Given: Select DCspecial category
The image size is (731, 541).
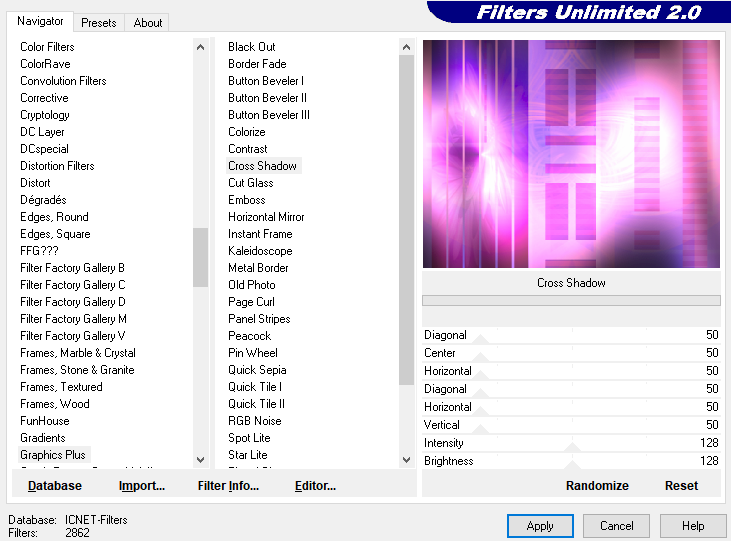Looking at the screenshot, I should coord(44,149).
